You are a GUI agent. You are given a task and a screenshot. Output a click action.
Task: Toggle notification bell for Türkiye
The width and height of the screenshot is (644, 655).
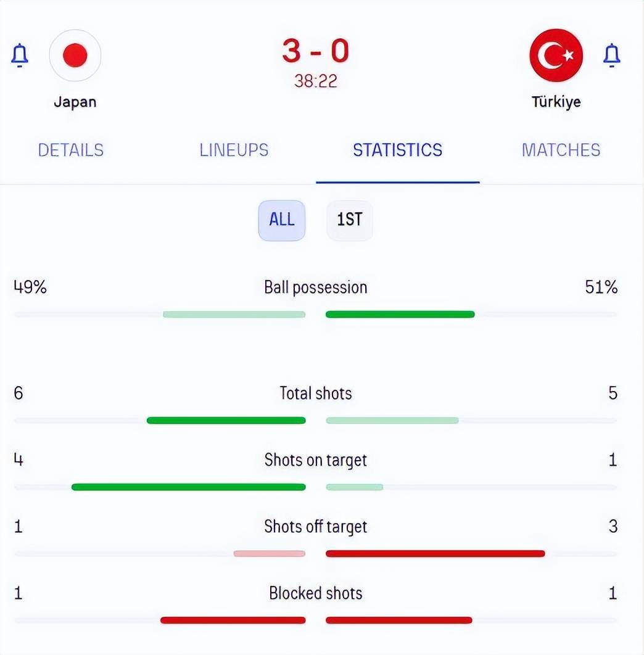[611, 55]
